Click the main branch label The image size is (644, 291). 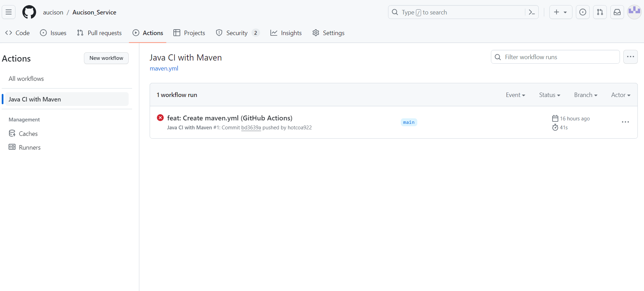tap(409, 122)
